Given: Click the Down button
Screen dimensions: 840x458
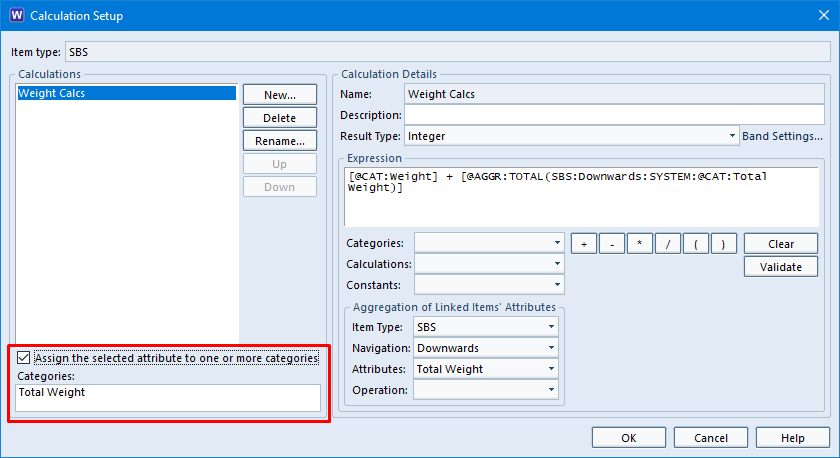Looking at the screenshot, I should pyautogui.click(x=280, y=187).
